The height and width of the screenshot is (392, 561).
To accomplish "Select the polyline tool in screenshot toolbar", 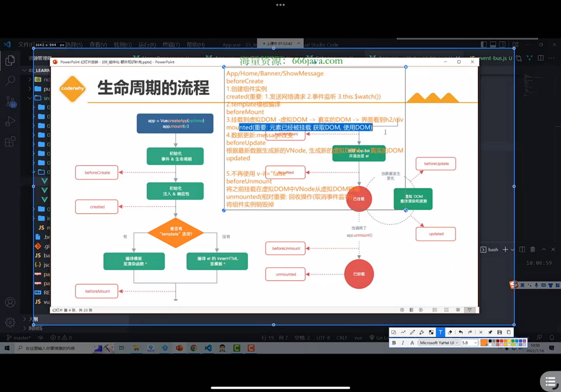I will pos(403,332).
